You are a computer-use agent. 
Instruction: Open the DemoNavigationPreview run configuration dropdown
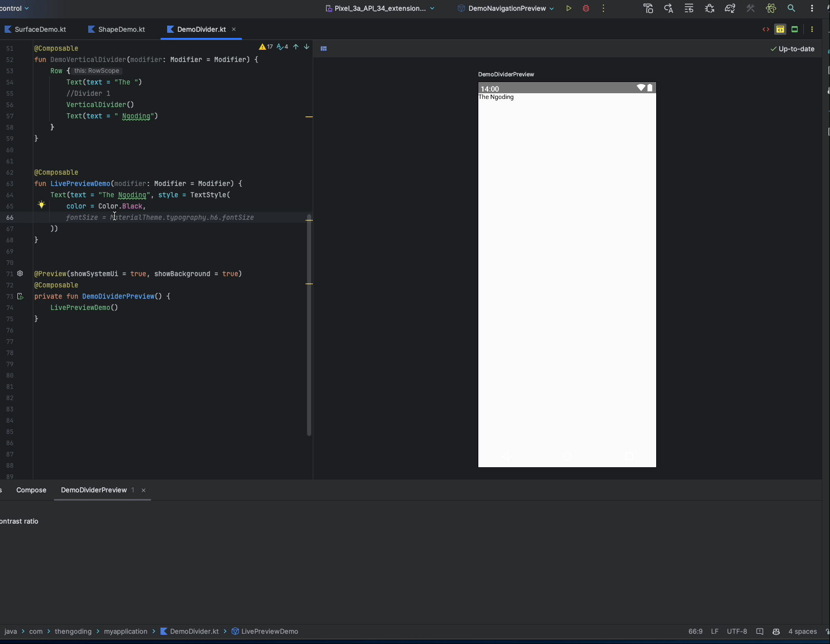coord(506,8)
